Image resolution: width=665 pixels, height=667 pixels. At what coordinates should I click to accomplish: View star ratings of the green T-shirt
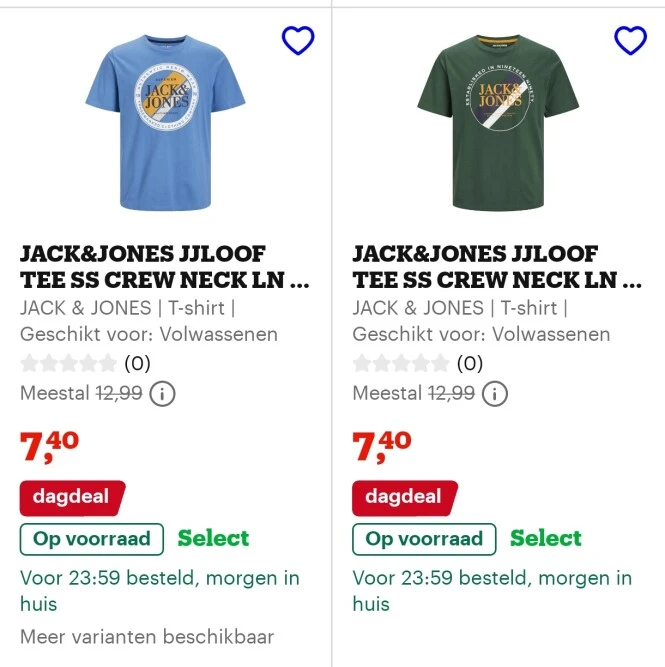tap(400, 363)
